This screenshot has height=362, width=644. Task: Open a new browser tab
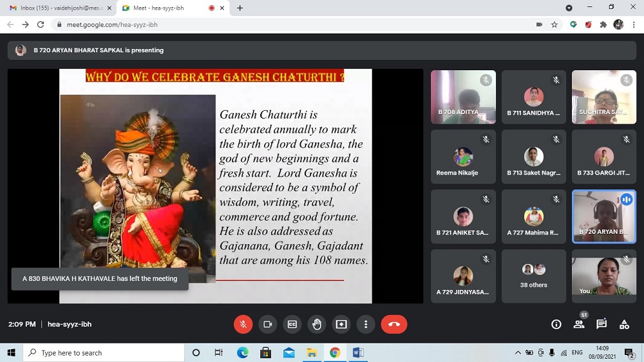(240, 8)
